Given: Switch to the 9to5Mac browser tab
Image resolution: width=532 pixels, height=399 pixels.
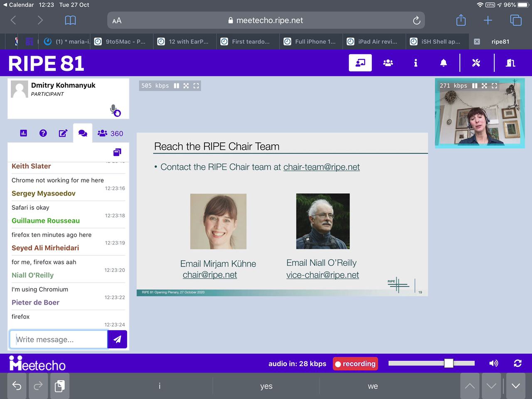Looking at the screenshot, I should point(122,42).
